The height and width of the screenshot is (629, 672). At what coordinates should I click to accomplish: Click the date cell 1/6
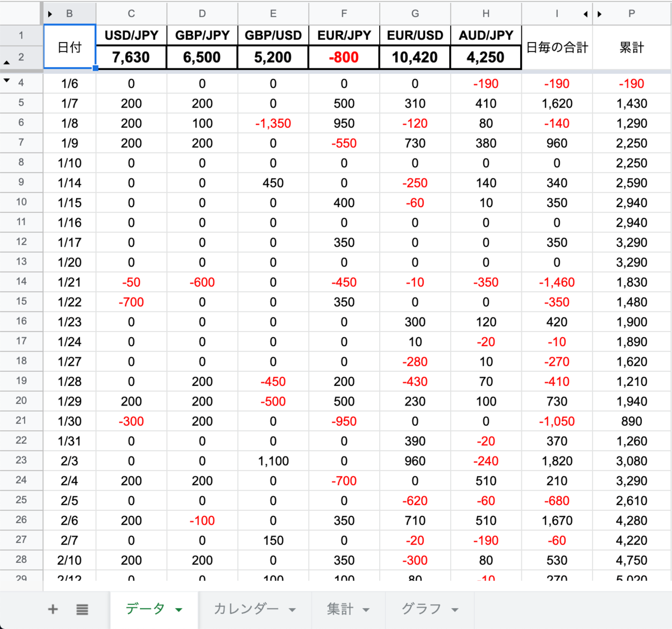(x=69, y=83)
